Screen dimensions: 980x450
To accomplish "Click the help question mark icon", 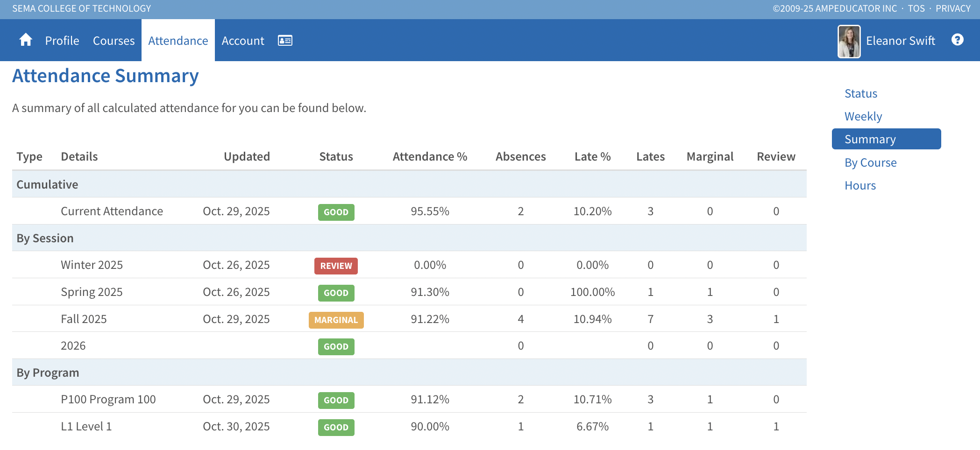I will point(957,40).
